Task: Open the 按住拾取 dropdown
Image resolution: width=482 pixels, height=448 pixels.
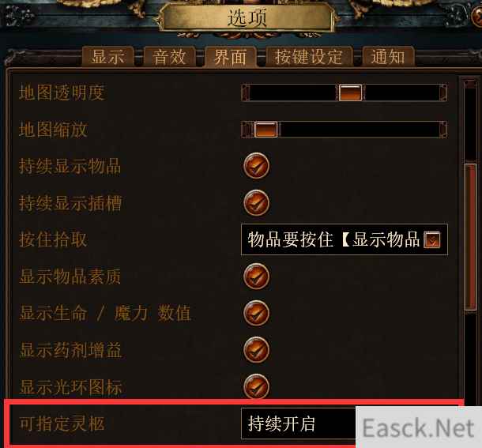Action: [345, 239]
